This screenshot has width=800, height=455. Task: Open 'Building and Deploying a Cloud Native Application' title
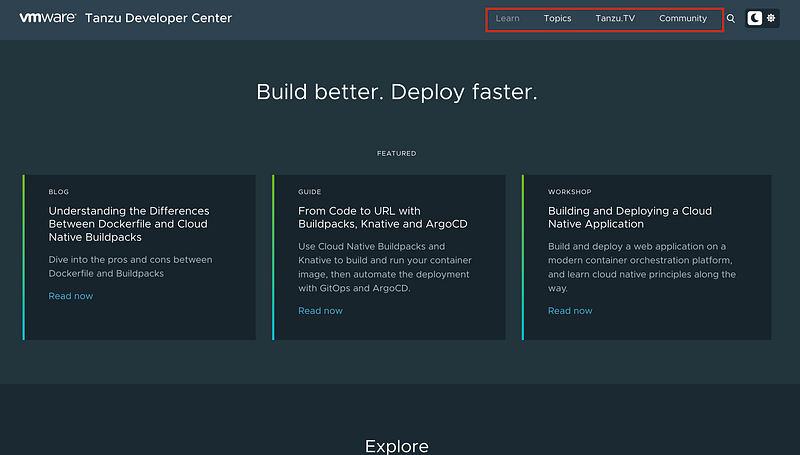630,217
